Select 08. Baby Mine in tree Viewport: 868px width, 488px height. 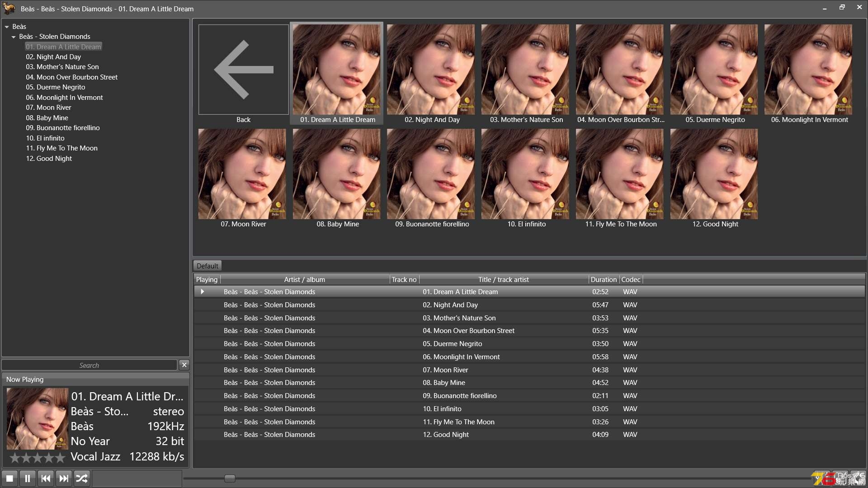tap(47, 118)
